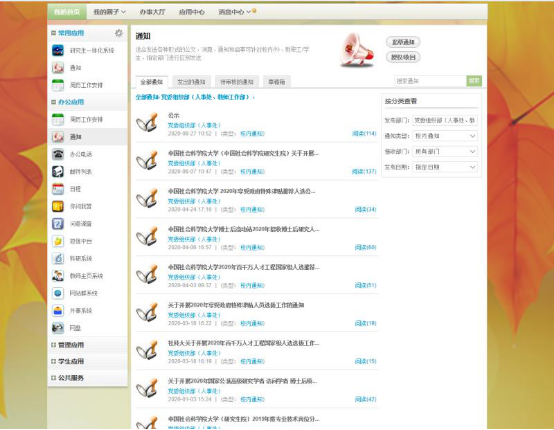The width and height of the screenshot is (554, 430).
Task: Open the 阅读(114) read-count link
Action: tap(364, 134)
